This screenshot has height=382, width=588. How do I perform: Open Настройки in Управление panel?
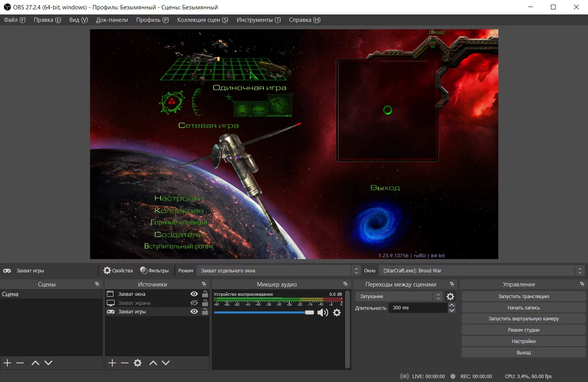coord(524,341)
